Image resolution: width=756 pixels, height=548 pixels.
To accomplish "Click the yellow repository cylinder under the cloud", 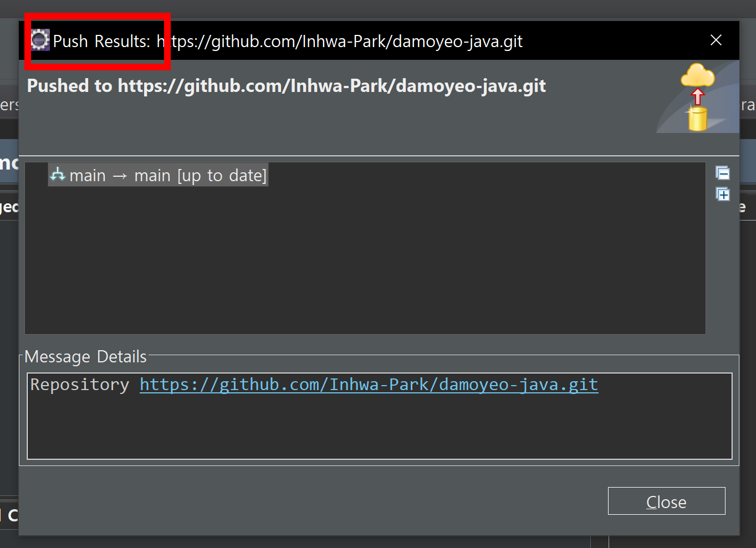I will click(x=697, y=118).
